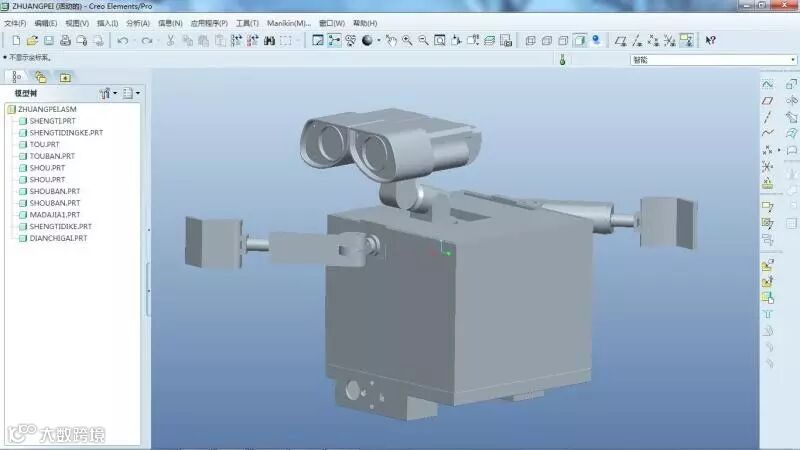Screen dimensions: 800x450
Task: Open the 帮助(H) menu
Action: (365, 23)
